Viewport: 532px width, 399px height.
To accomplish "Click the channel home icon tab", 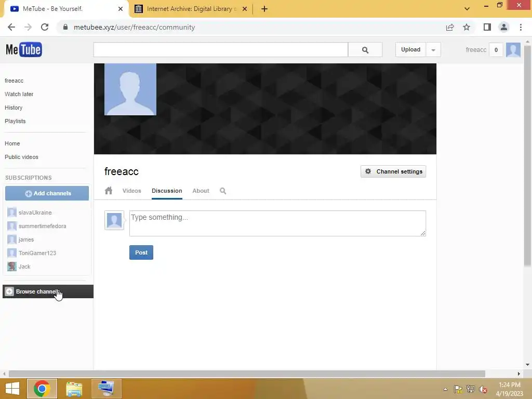I will (x=109, y=191).
